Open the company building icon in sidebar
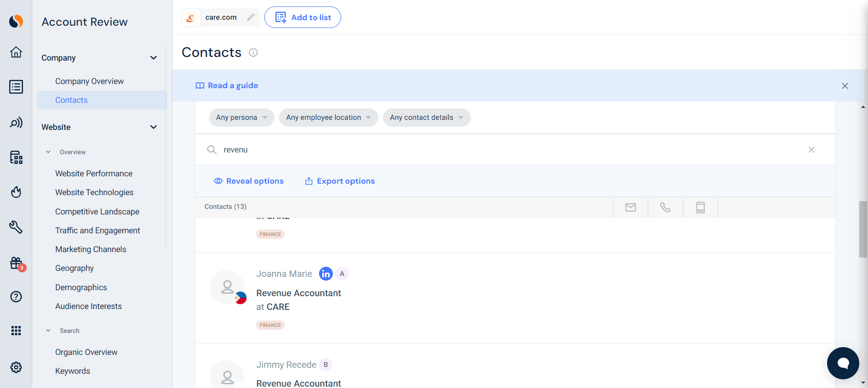Screen dimensions: 868x388 click(x=16, y=157)
